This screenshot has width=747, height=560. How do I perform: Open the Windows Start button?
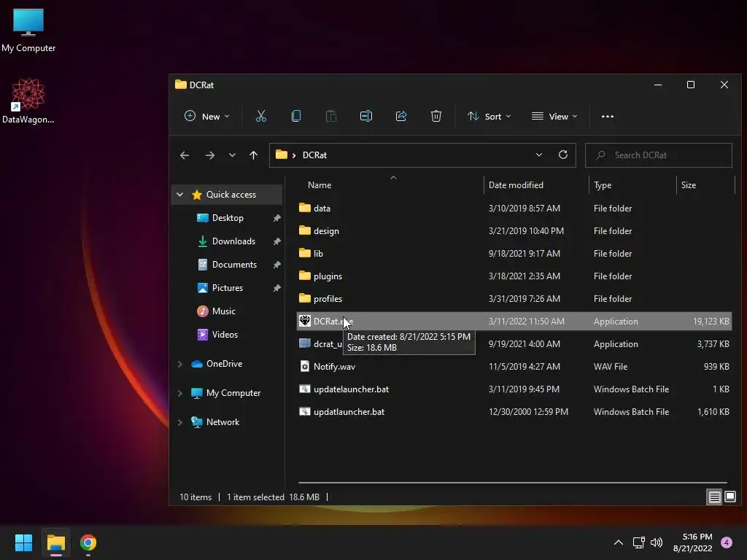click(23, 542)
